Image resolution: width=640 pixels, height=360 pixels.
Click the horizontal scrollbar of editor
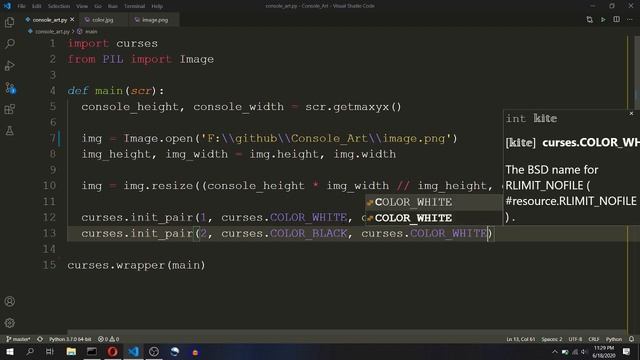click(347, 332)
